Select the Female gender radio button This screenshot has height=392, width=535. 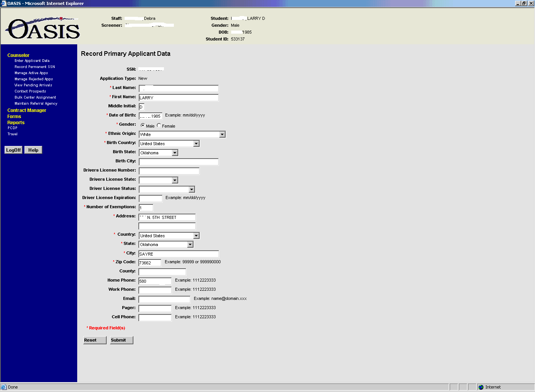(x=159, y=125)
